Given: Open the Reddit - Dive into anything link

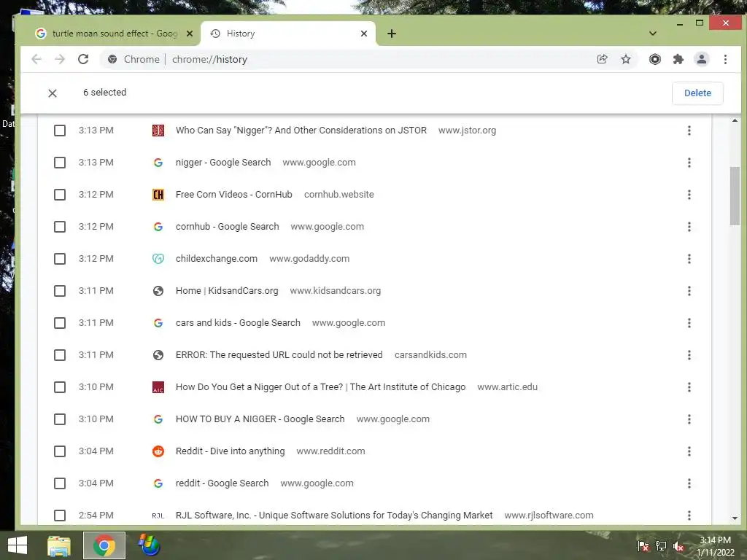Looking at the screenshot, I should click(230, 451).
